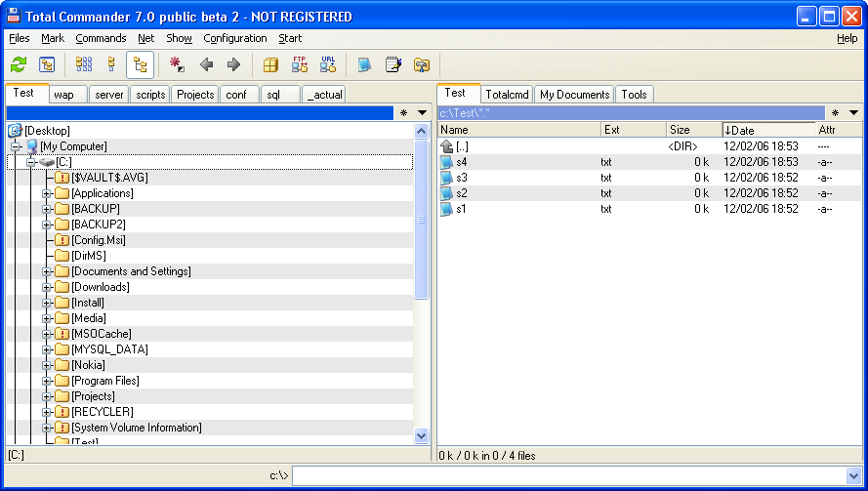Sort by the Name column header
Viewport: 868px width, 491px height.
(x=519, y=130)
